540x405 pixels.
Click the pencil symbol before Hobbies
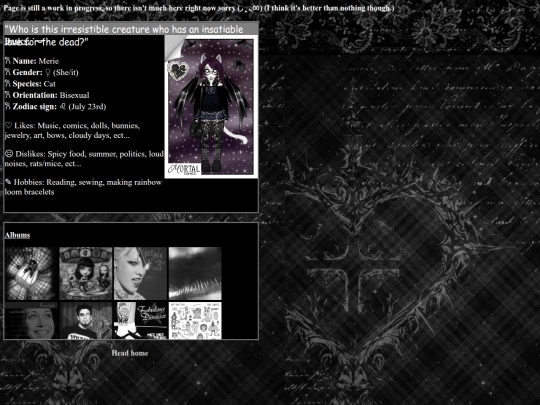(8, 182)
